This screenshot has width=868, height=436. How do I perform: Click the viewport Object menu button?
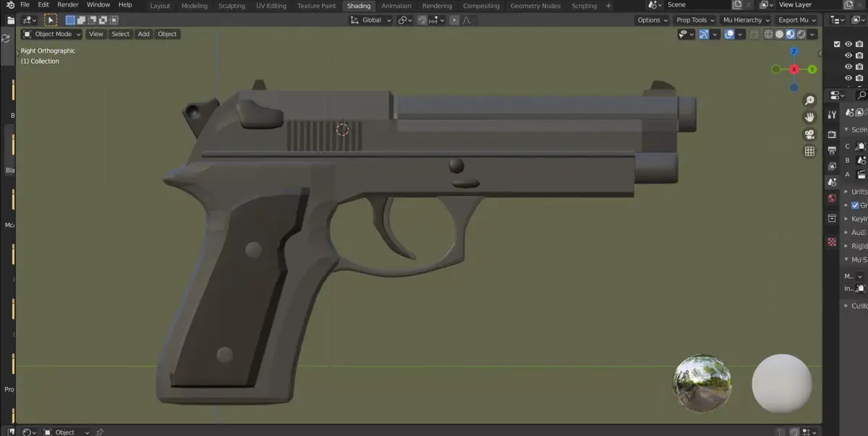(x=167, y=34)
